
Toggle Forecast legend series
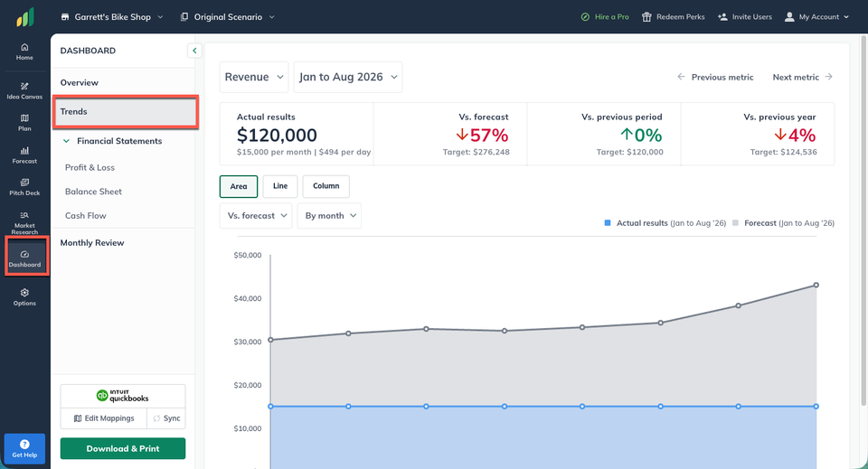tap(783, 223)
